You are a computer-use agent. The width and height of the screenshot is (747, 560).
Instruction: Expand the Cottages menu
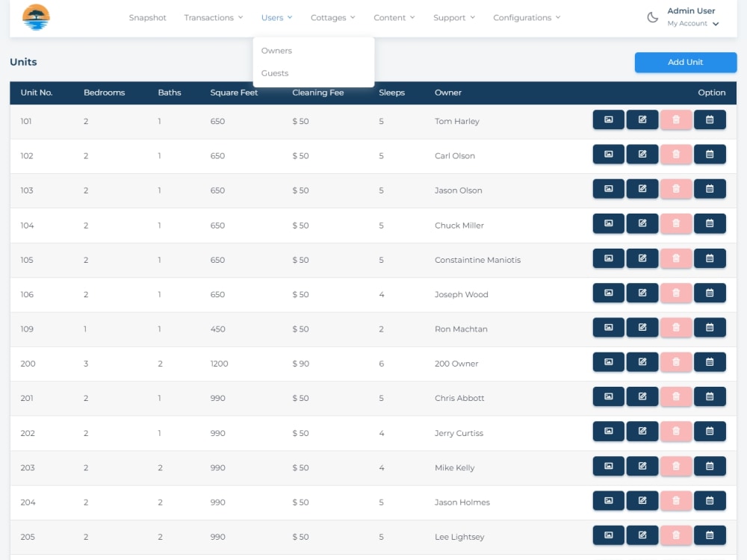[x=333, y=18]
